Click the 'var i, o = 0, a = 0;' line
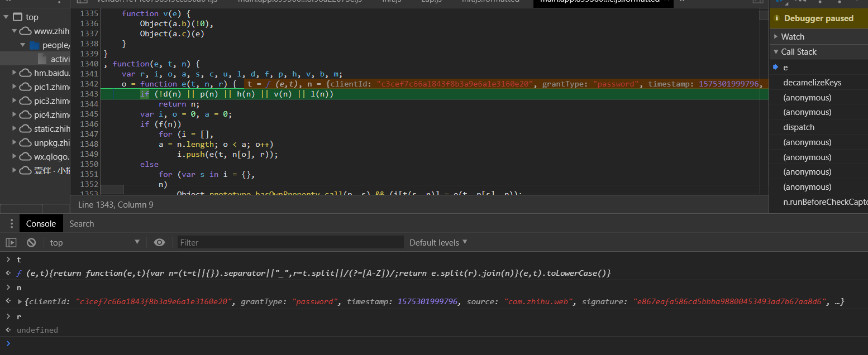Screen dimensions: 868x355 click(x=186, y=114)
